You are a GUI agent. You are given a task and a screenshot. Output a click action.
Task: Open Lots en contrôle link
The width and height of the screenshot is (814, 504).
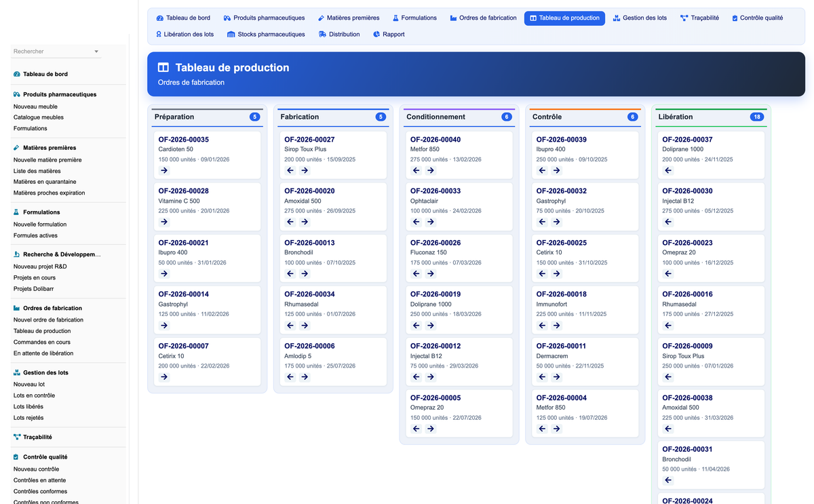point(34,395)
